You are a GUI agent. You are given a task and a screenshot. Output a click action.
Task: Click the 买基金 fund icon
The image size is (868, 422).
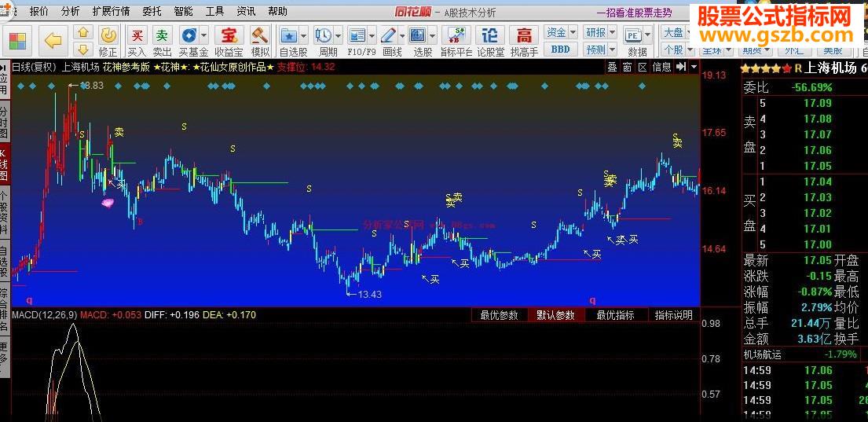click(x=189, y=36)
